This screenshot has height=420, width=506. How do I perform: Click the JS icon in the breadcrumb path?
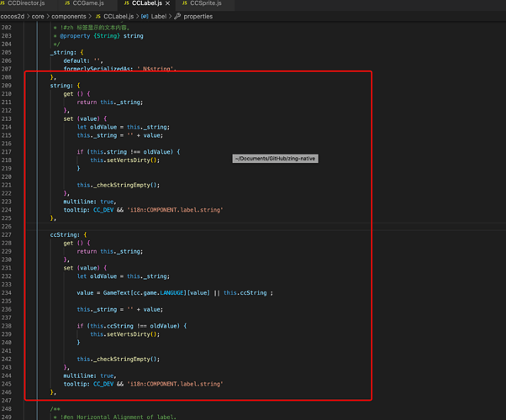[x=98, y=17]
